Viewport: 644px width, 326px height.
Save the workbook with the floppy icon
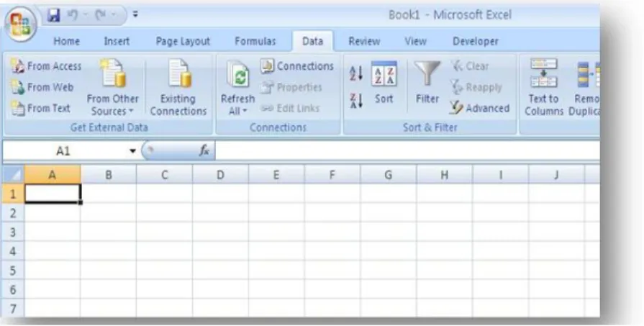pos(54,15)
